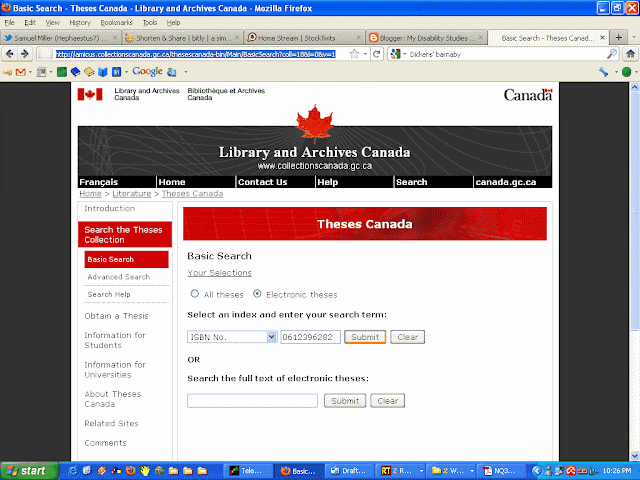Open Obtain a Thesis in the sidebar

tap(116, 316)
